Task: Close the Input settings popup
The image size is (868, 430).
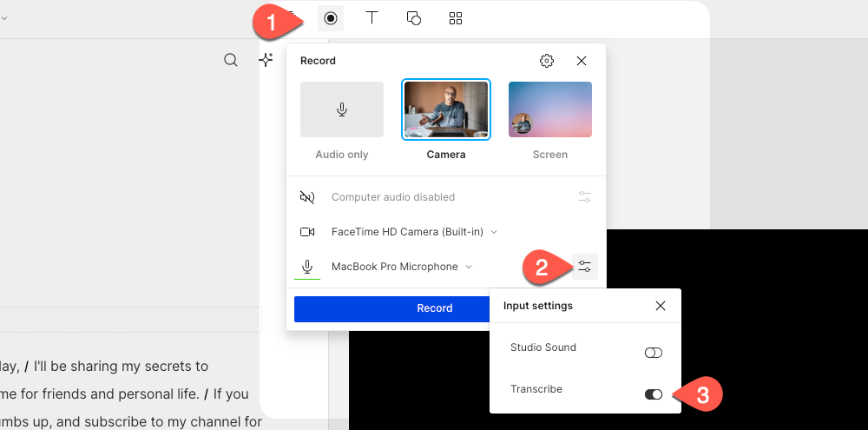Action: click(661, 306)
